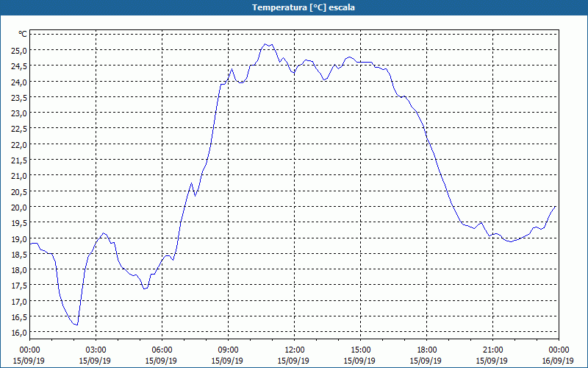Pick the 23,0 axis label
This screenshot has height=368, width=588.
tap(19, 113)
